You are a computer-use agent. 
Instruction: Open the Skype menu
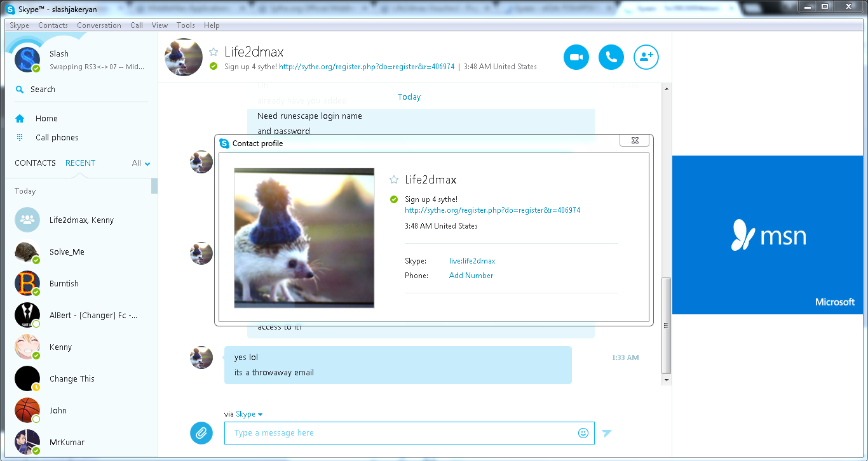(x=19, y=25)
